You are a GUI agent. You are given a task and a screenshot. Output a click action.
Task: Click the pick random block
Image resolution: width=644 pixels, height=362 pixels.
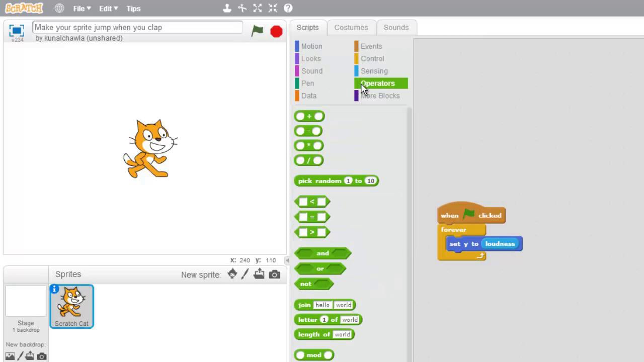[336, 181]
